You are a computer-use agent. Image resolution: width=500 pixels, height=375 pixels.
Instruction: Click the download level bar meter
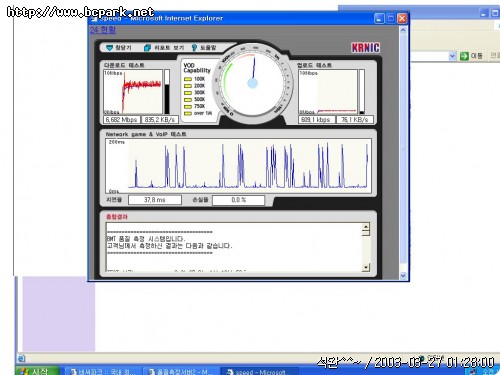(x=167, y=92)
